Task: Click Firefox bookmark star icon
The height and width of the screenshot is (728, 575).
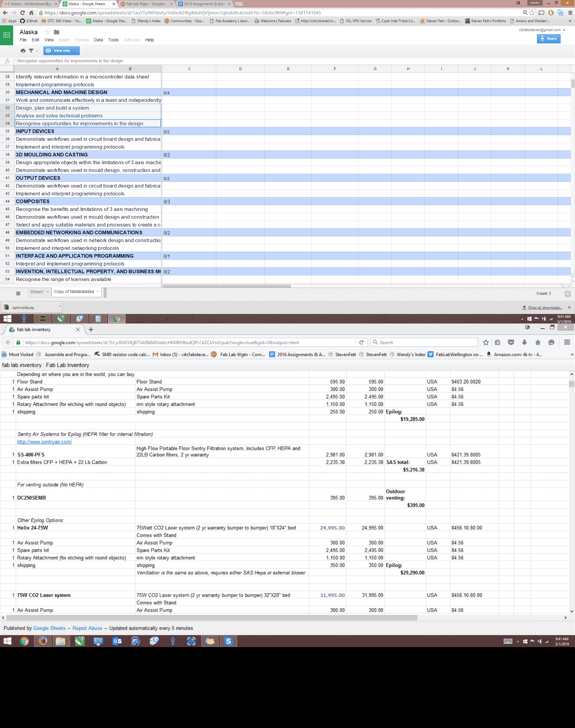Action: pos(486,342)
